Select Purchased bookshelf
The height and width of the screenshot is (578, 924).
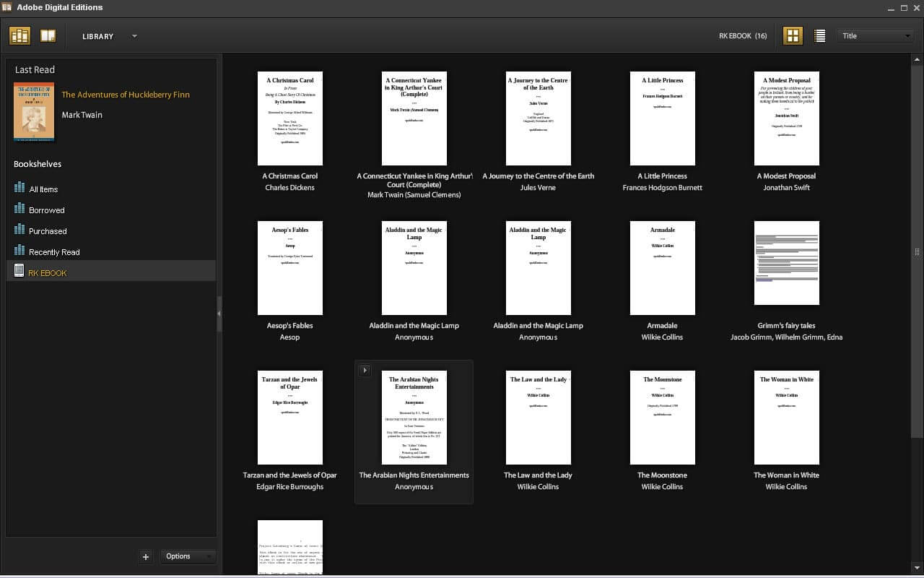(111, 230)
